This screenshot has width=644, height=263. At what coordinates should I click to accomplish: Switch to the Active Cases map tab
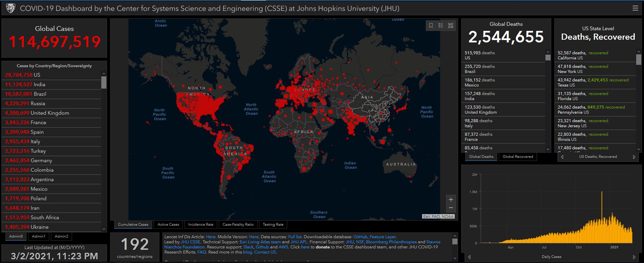click(x=168, y=224)
